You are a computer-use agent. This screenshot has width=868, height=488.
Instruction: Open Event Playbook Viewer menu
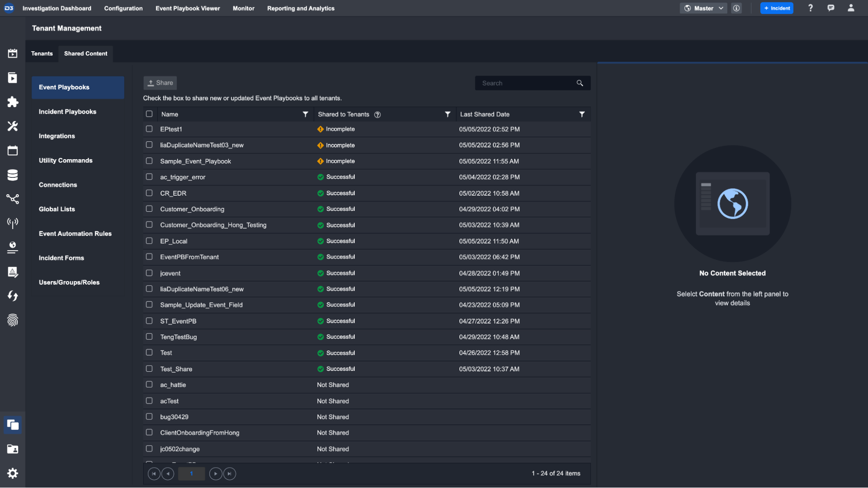(x=188, y=8)
